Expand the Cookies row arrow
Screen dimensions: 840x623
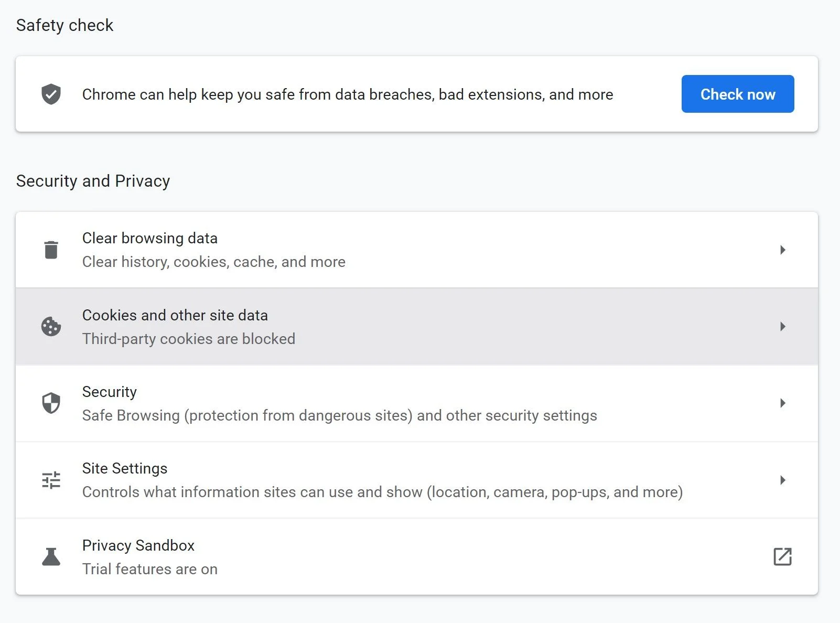[782, 326]
